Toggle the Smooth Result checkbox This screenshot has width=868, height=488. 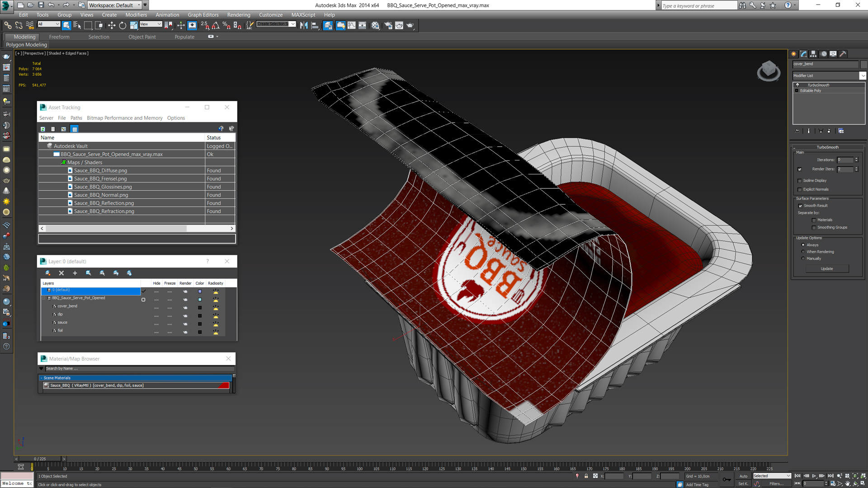[800, 206]
